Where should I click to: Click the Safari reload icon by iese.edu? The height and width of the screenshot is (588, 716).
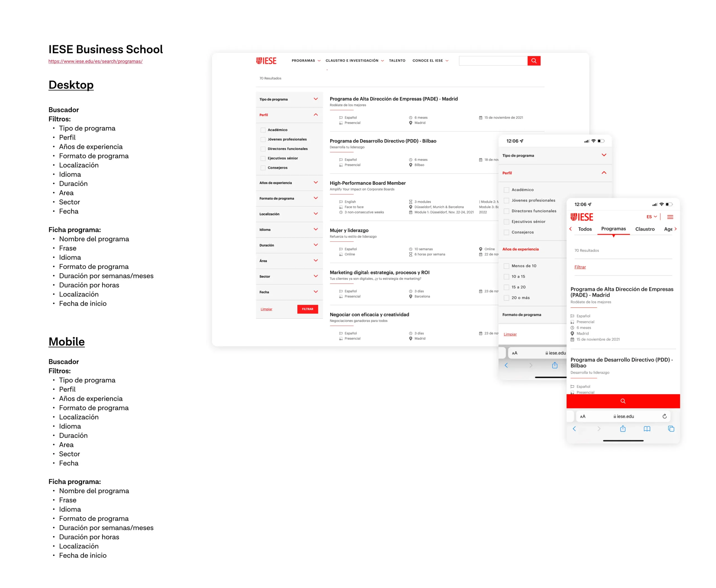click(664, 416)
